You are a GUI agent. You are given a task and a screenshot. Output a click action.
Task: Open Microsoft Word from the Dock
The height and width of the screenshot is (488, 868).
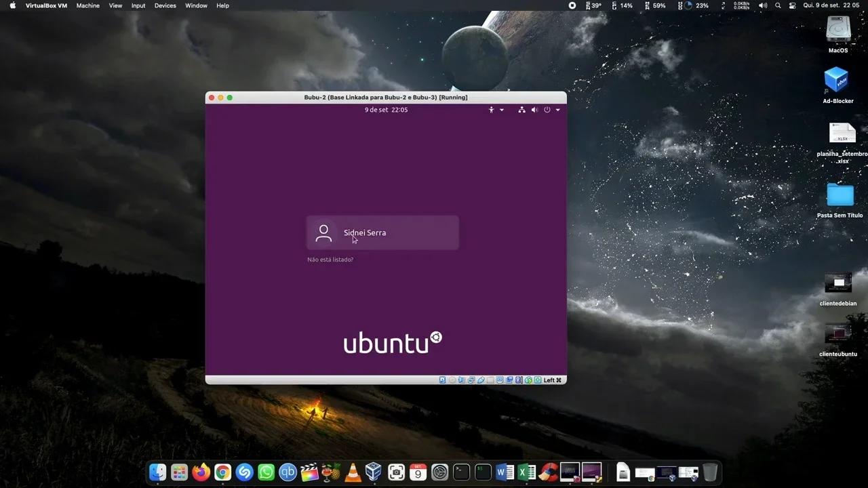point(505,472)
